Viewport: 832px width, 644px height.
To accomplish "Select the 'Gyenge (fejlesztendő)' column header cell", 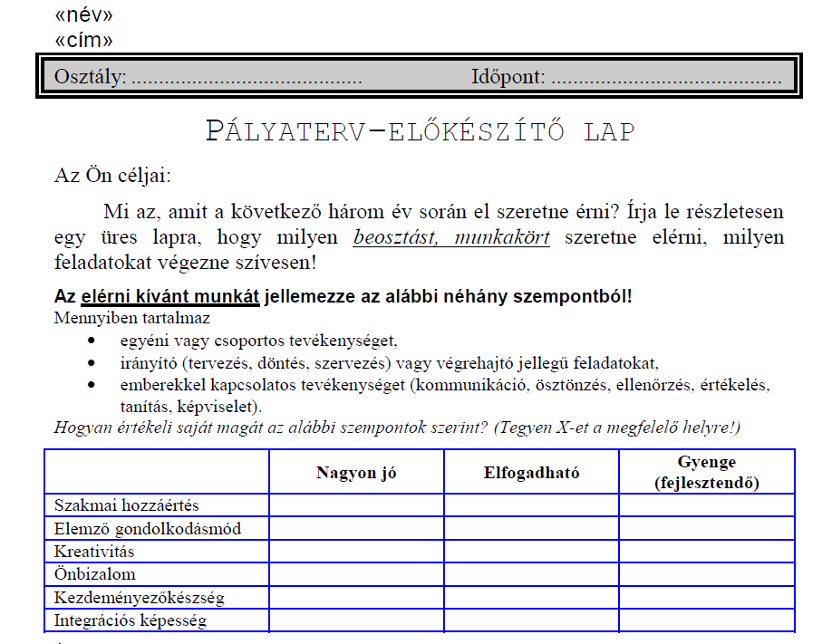I will (706, 472).
